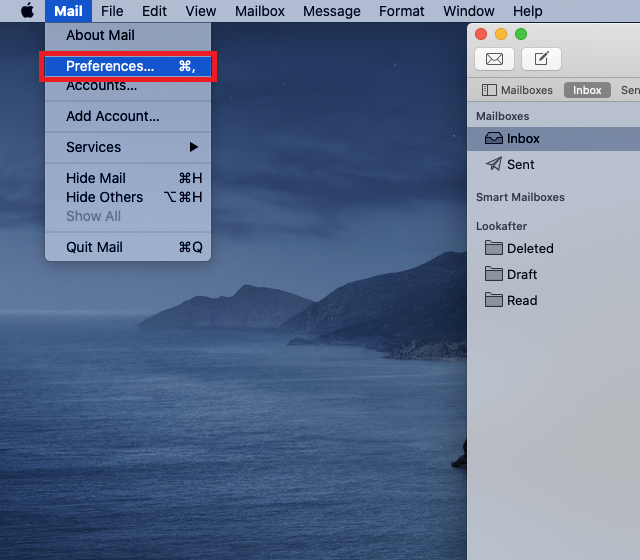Click the Mailboxes sidebar toggle icon
This screenshot has width=640, height=560.
[x=489, y=90]
